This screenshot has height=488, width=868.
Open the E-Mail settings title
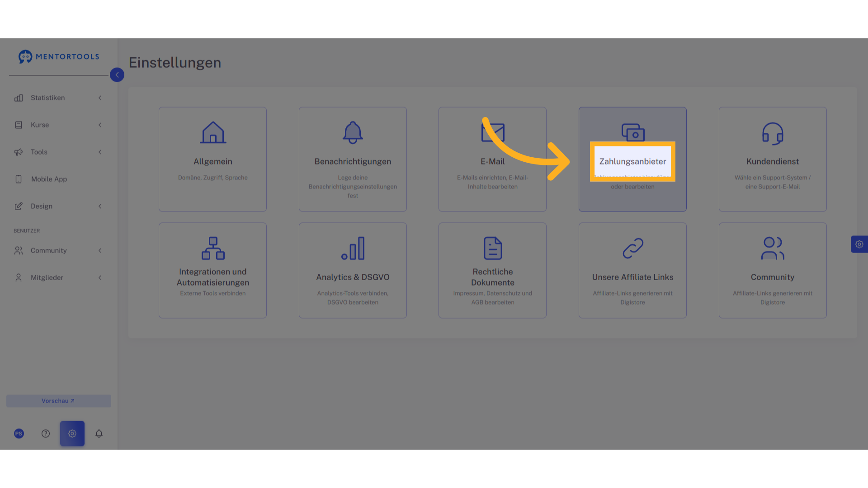click(x=493, y=162)
